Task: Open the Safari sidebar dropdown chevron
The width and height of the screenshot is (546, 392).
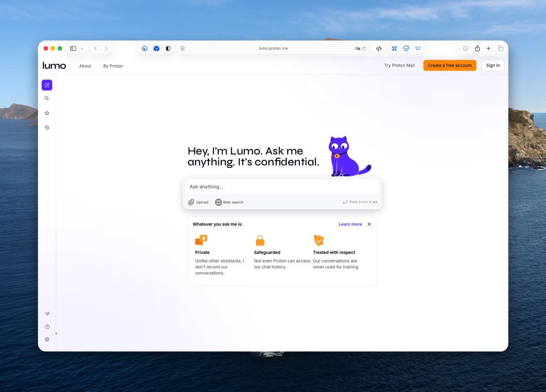Action: tap(82, 49)
